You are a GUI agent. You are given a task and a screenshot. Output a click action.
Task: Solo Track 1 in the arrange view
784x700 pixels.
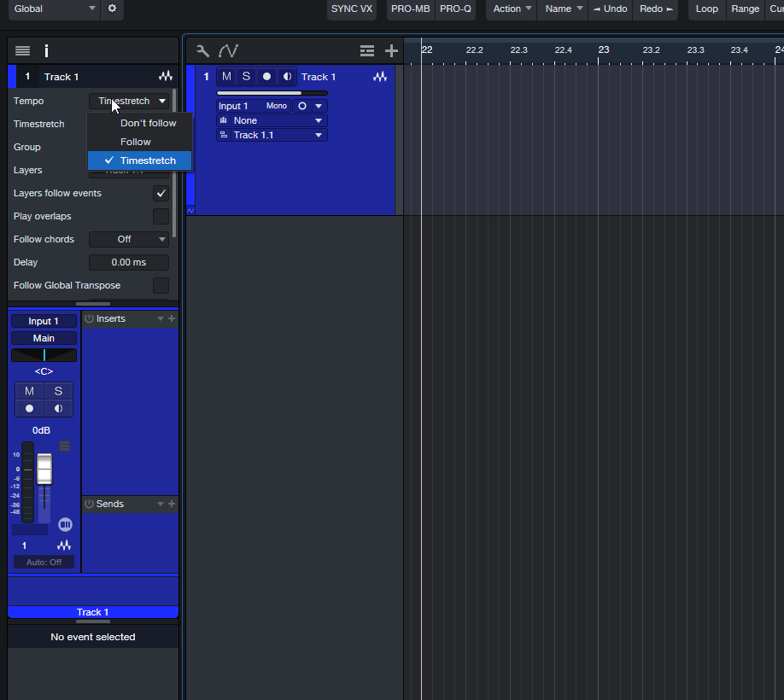point(246,77)
